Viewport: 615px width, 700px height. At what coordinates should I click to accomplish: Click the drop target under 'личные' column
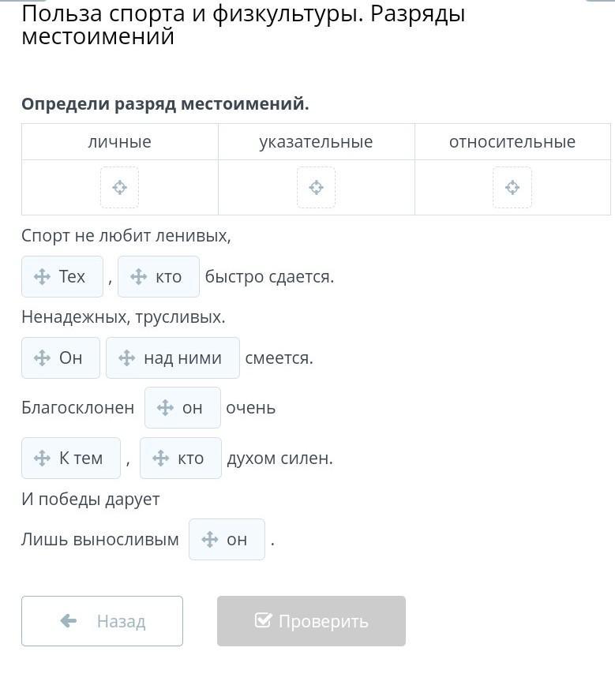point(120,188)
